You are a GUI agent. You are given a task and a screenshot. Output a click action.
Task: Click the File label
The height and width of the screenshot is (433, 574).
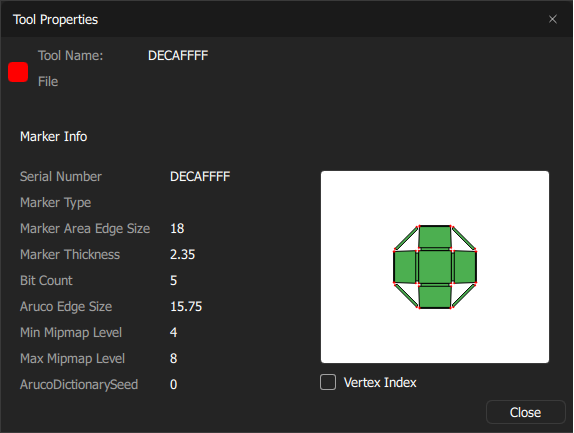coord(48,81)
